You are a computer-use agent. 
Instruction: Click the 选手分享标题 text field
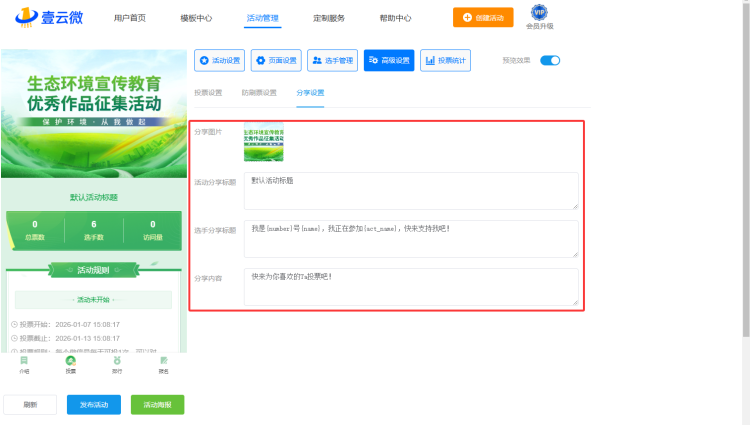pos(410,237)
